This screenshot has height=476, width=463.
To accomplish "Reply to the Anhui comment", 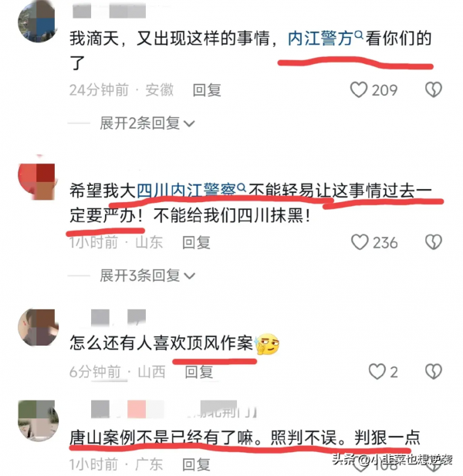I will click(207, 90).
